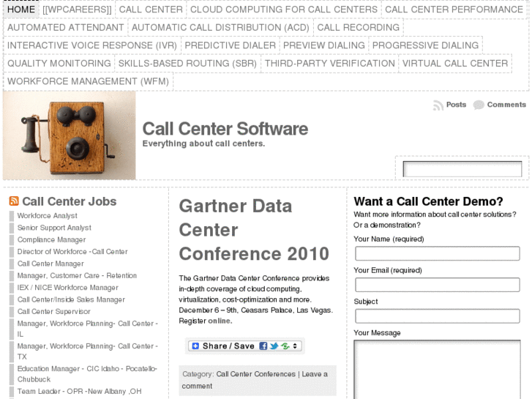Click the Your Name input field
Screen dimensions: 532x399
click(438, 253)
